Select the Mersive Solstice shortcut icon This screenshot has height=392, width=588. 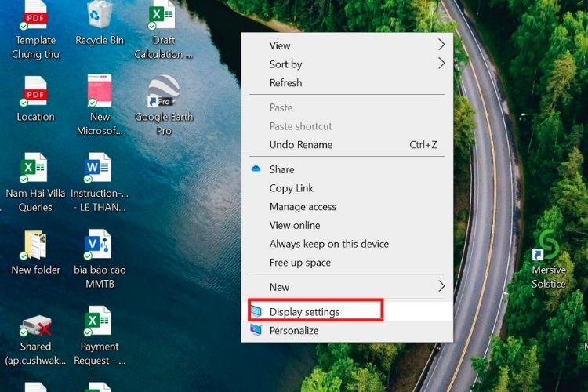pos(547,245)
